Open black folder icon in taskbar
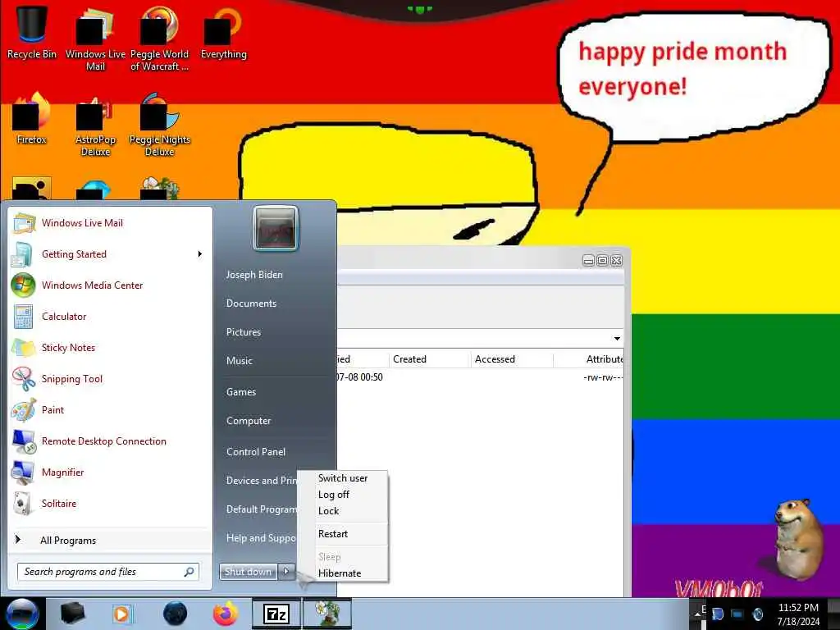 point(73,614)
